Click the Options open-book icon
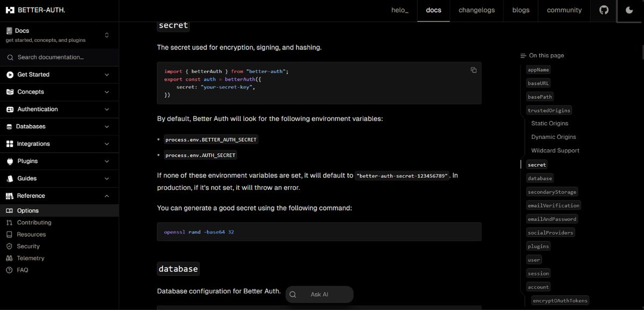 tap(9, 211)
